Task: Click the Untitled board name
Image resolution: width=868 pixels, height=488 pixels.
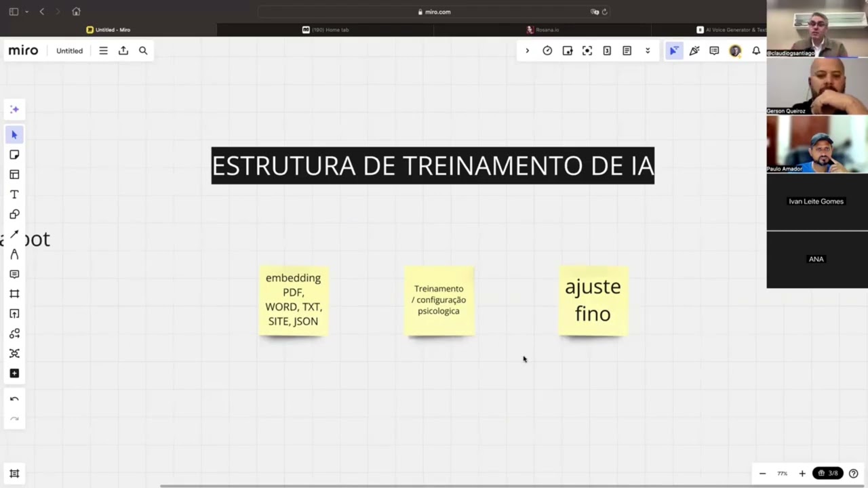Action: 69,51
